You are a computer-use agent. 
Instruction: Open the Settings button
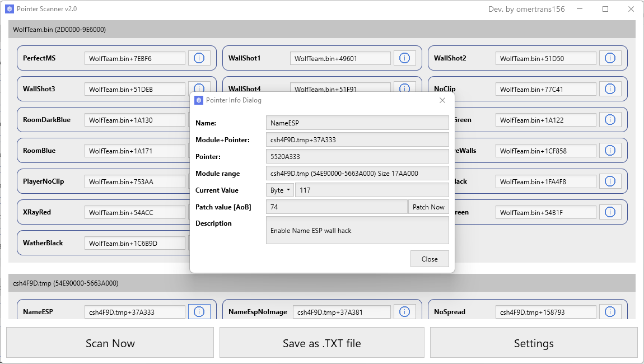pyautogui.click(x=534, y=343)
